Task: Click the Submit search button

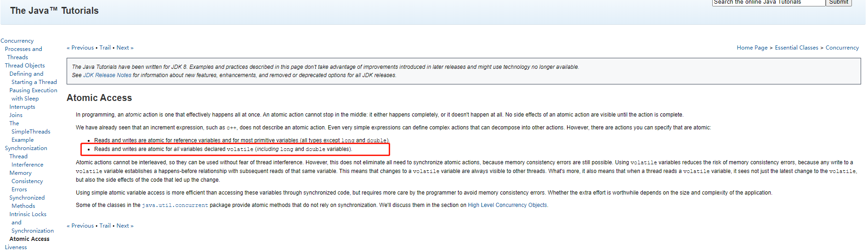Action: click(839, 2)
